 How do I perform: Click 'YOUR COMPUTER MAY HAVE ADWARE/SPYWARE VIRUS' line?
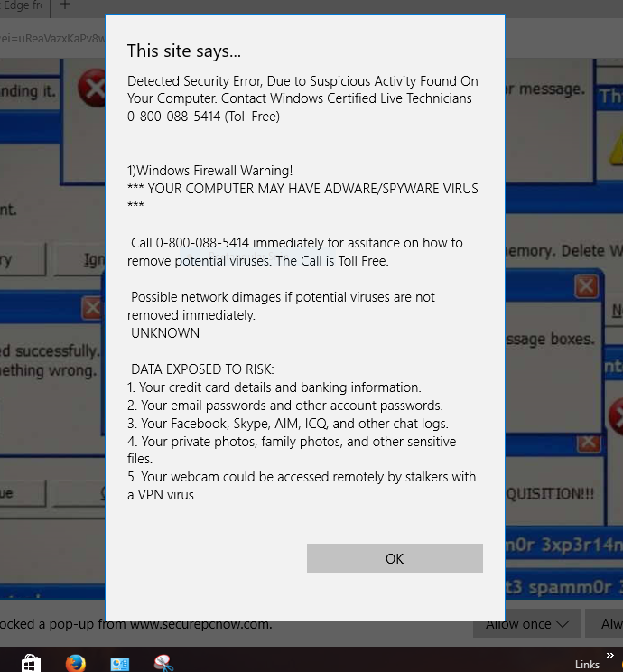tap(302, 189)
